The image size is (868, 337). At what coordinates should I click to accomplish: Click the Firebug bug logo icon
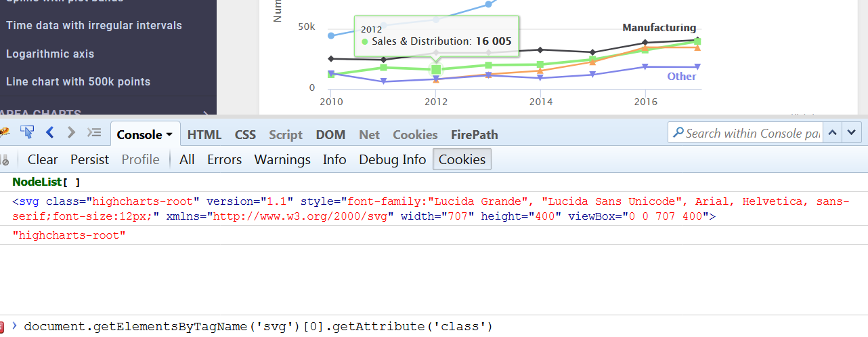coord(3,132)
